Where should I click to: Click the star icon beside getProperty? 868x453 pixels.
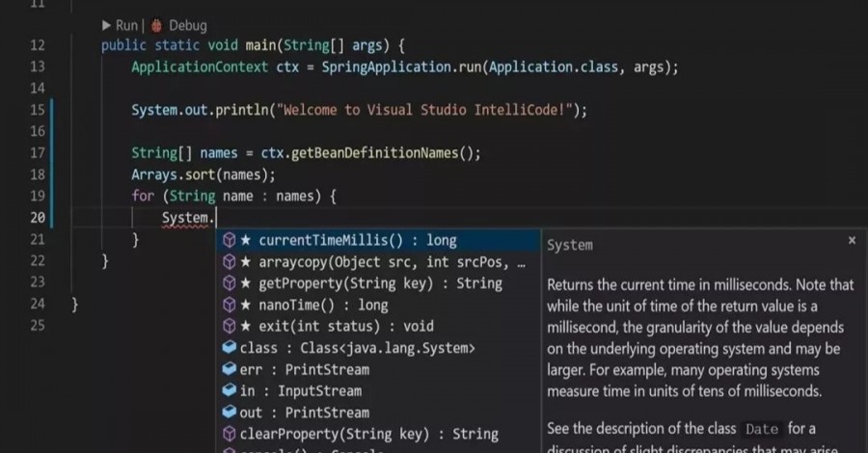coord(246,283)
